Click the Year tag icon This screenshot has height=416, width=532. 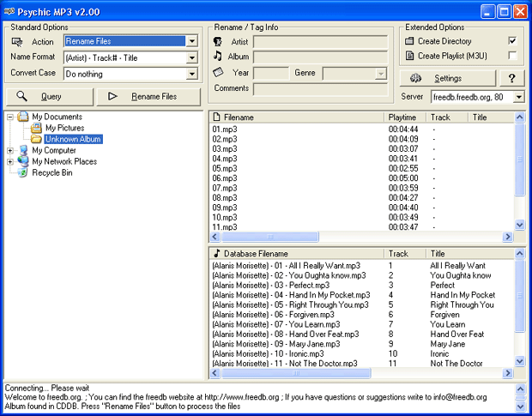pos(218,72)
